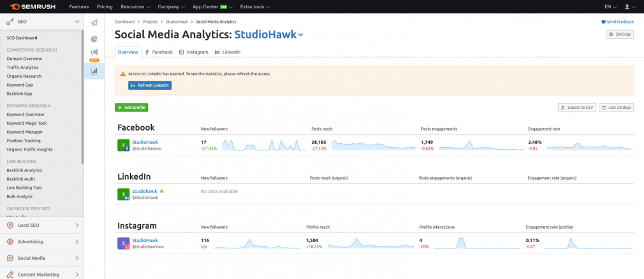644x279 pixels.
Task: Click the Content Marketing pencil icon
Action: tap(10, 275)
